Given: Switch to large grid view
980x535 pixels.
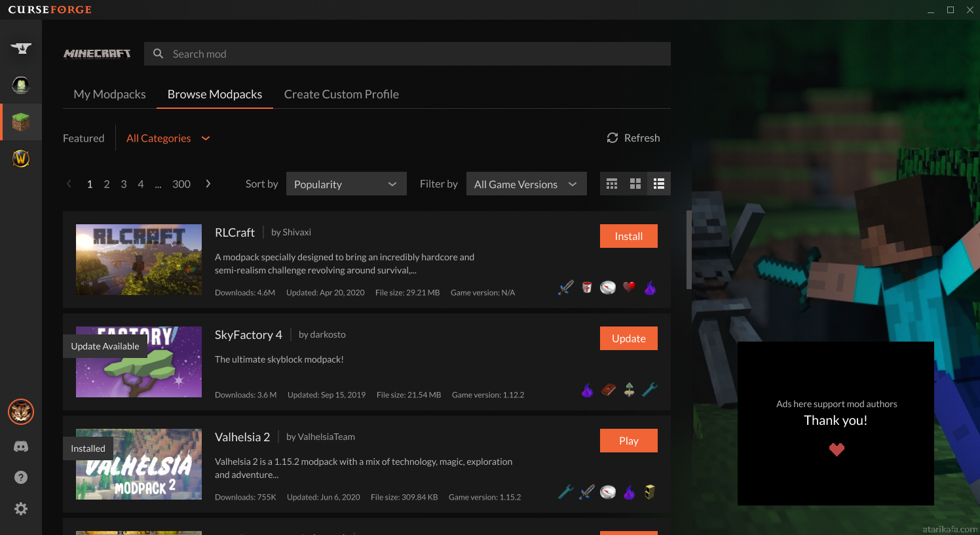Looking at the screenshot, I should tap(635, 184).
